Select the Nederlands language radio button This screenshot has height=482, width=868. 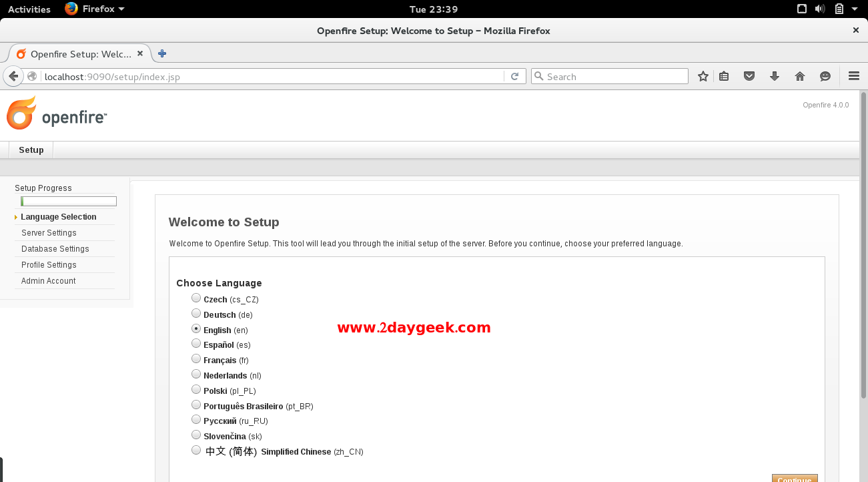click(196, 374)
